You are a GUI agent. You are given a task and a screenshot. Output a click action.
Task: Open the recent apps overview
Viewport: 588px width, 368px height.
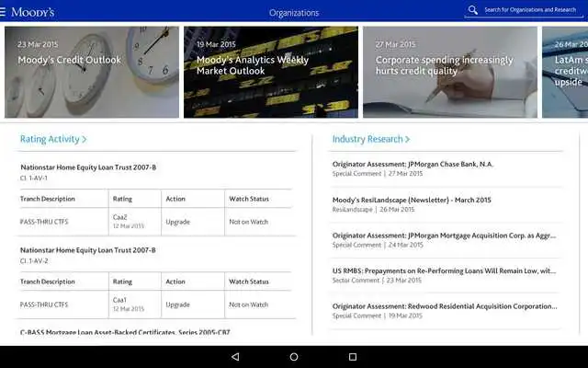coord(352,357)
